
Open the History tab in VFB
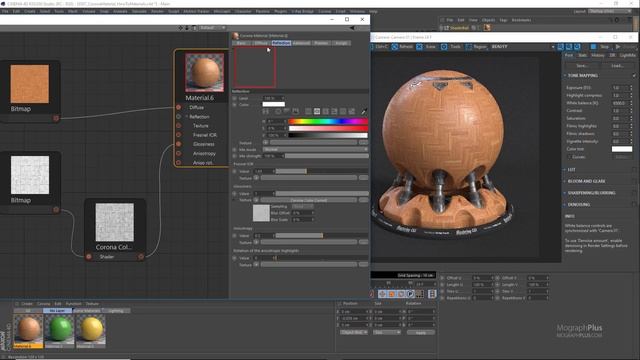[598, 55]
